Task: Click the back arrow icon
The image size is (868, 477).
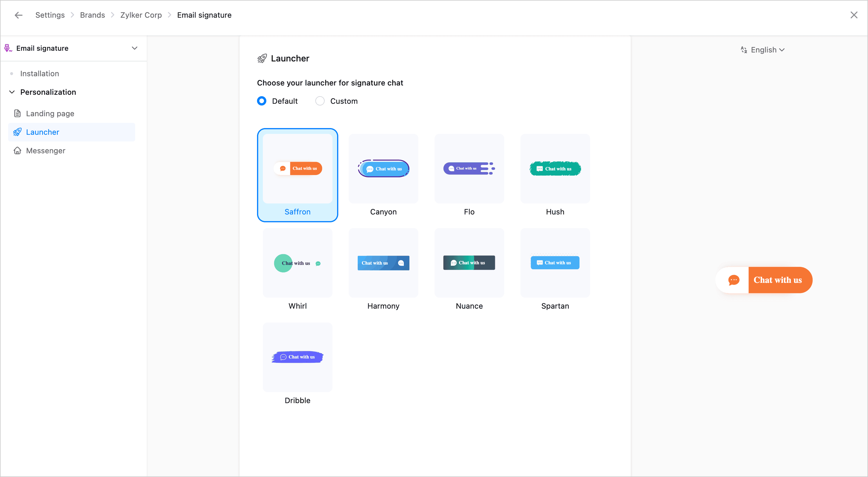Action: point(19,15)
